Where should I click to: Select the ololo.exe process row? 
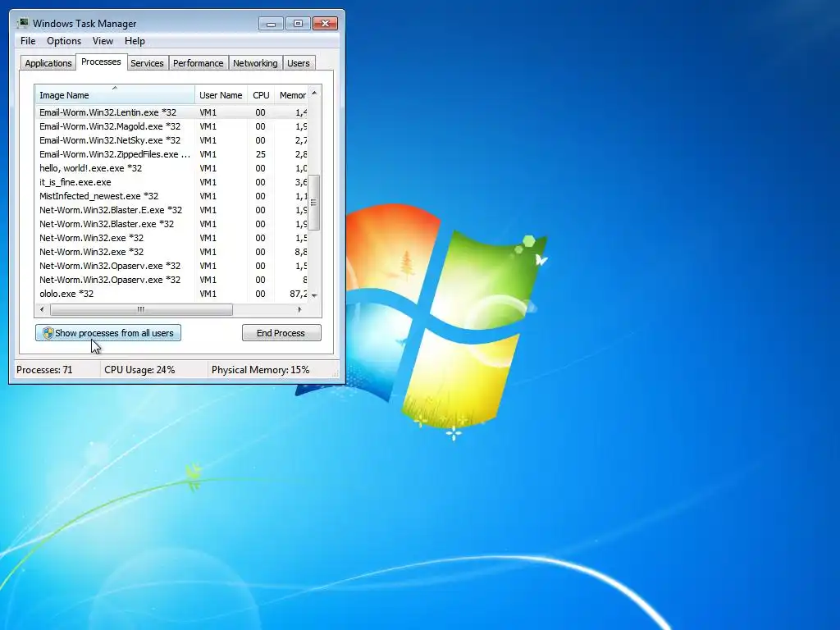coord(171,294)
